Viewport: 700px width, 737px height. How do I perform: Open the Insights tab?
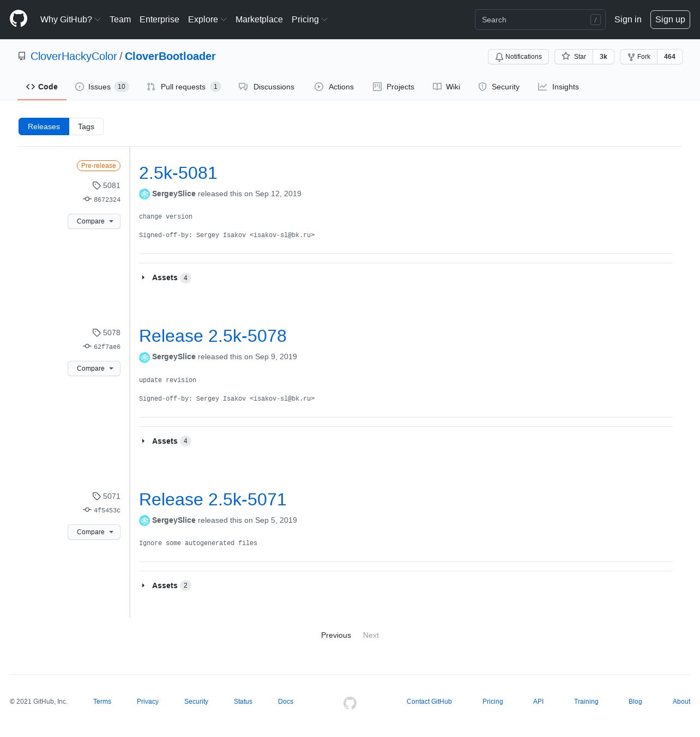click(558, 87)
